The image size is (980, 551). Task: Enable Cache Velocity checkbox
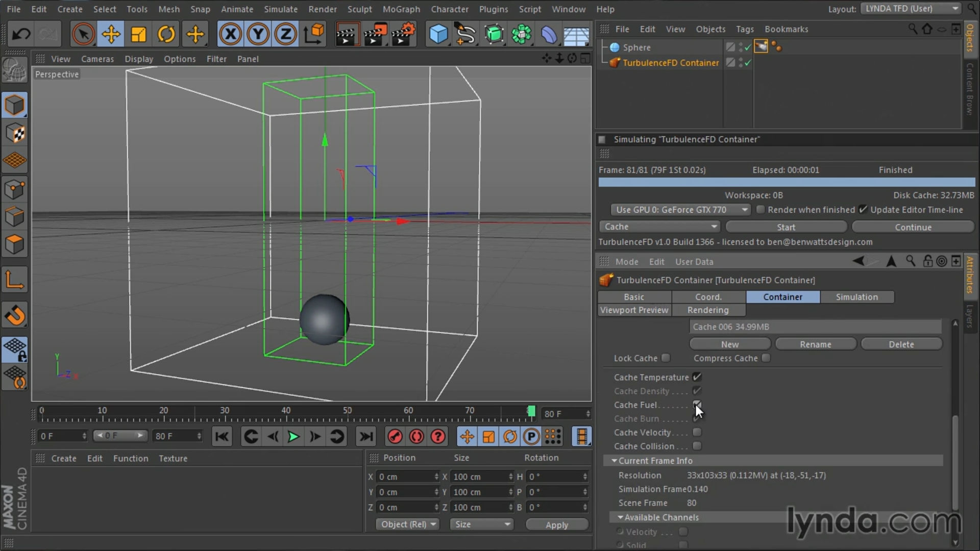click(697, 433)
